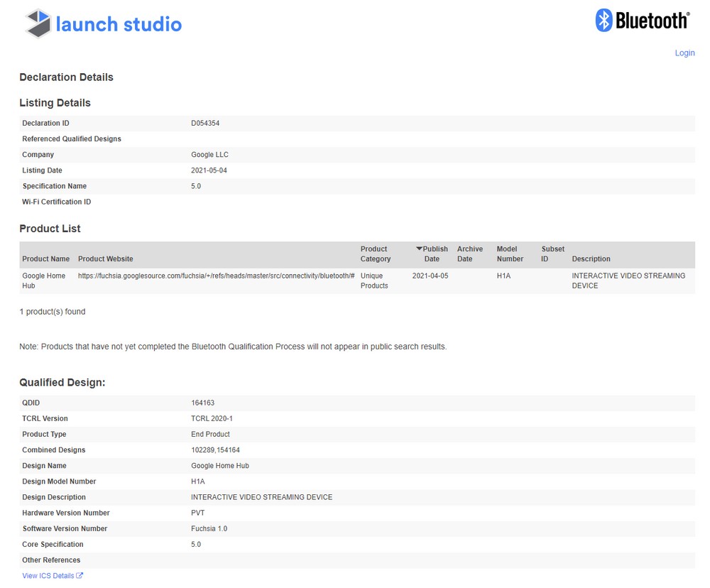
Task: Select the Product Type value End Product
Action: 210,434
